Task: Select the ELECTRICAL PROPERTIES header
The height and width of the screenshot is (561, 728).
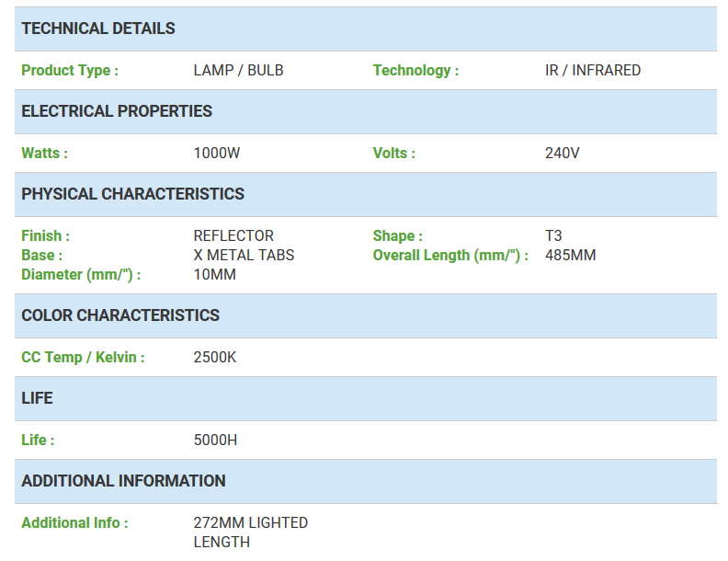Action: click(x=366, y=111)
